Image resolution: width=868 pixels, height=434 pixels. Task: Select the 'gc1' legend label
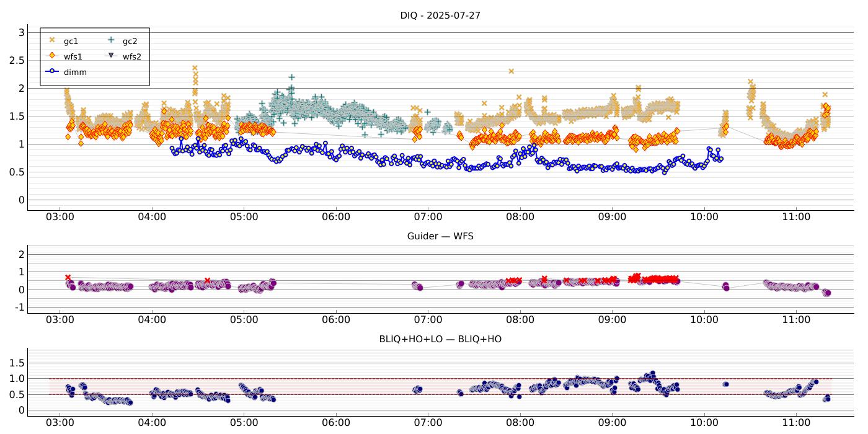[x=71, y=42]
